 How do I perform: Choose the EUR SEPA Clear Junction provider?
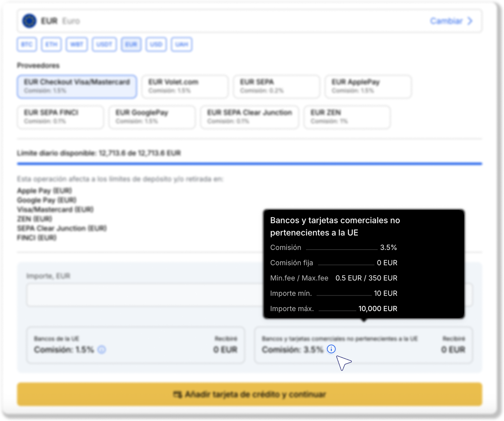click(x=250, y=117)
